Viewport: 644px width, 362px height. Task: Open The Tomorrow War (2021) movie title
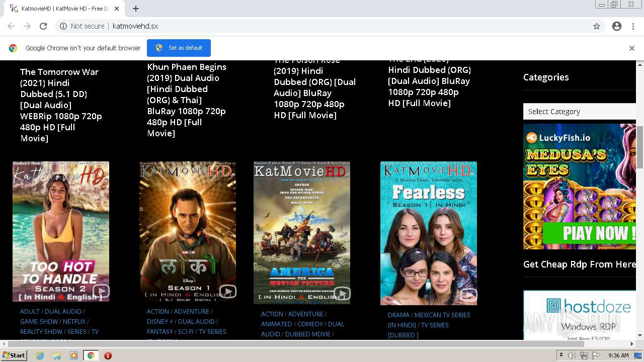(61, 105)
